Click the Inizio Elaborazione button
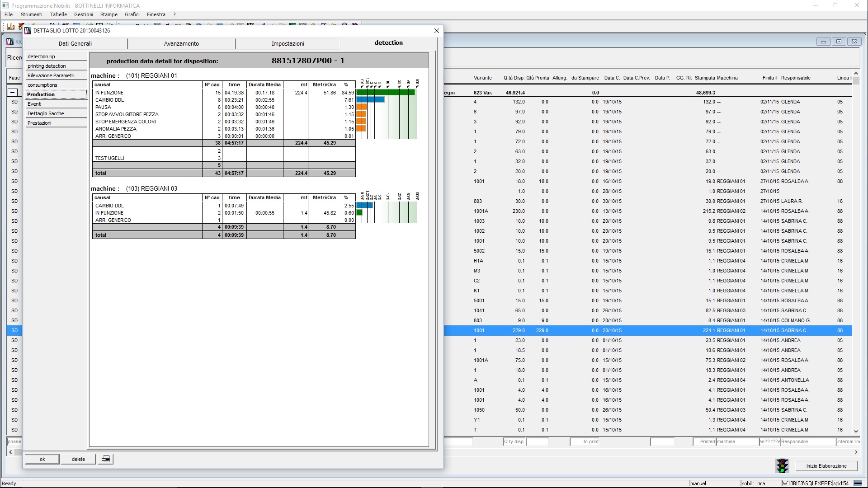This screenshot has height=488, width=868. click(x=826, y=466)
